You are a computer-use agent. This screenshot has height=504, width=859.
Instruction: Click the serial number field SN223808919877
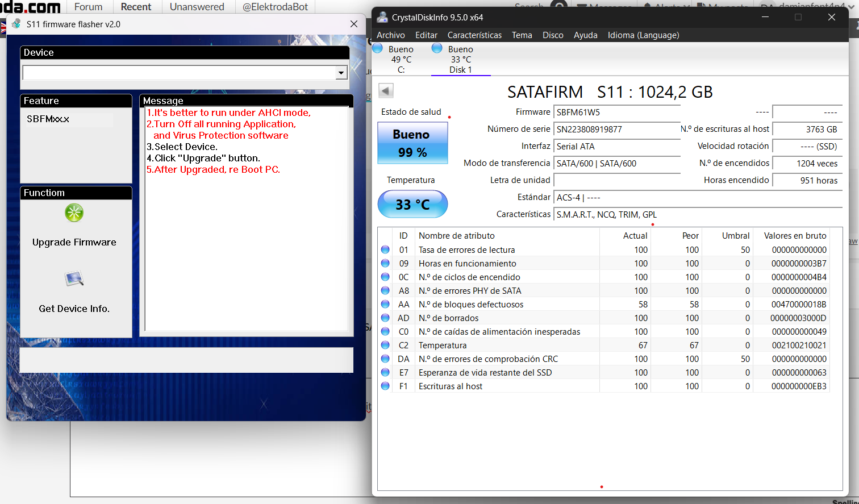(x=617, y=129)
